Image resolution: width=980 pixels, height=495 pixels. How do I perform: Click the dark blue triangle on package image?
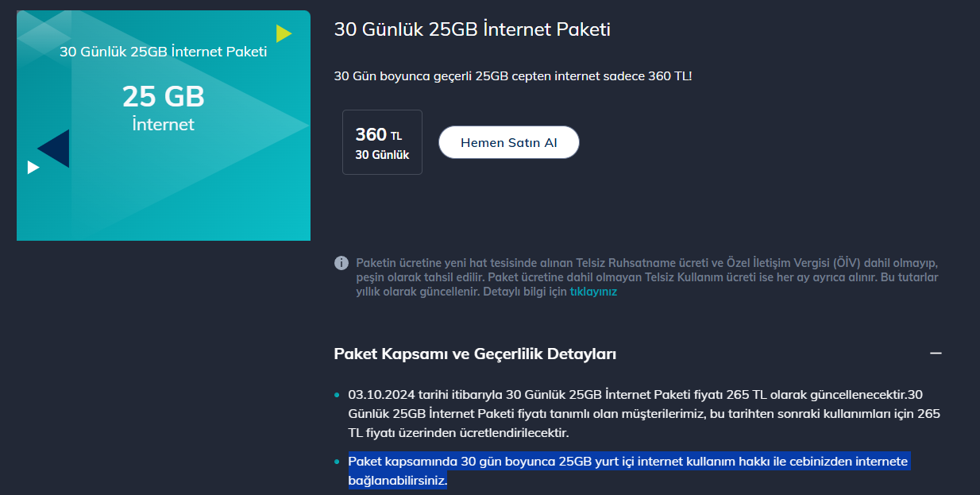(55, 149)
